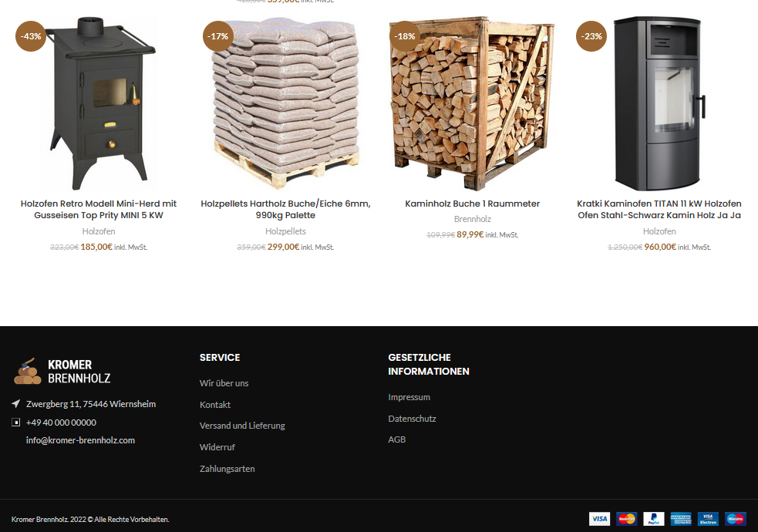Click the Visa Electron payment icon
The height and width of the screenshot is (532, 758).
point(708,519)
